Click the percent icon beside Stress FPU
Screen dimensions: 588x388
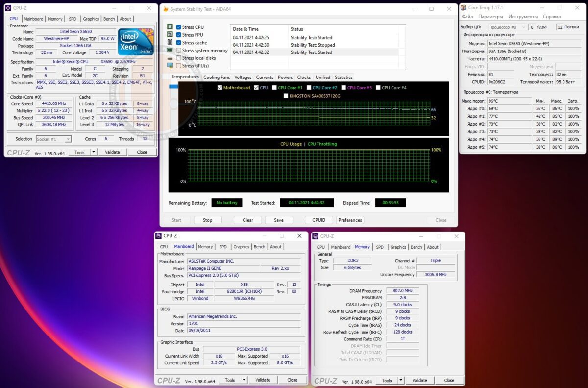pos(170,35)
